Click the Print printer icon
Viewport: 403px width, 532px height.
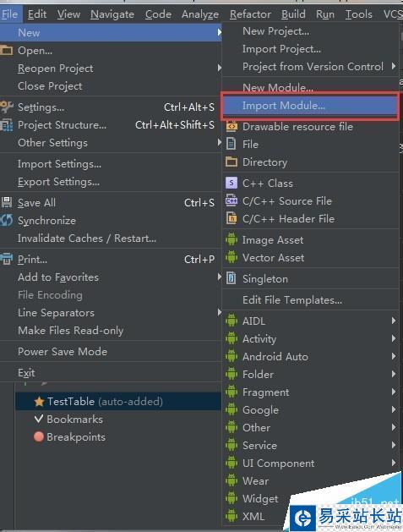pos(7,259)
